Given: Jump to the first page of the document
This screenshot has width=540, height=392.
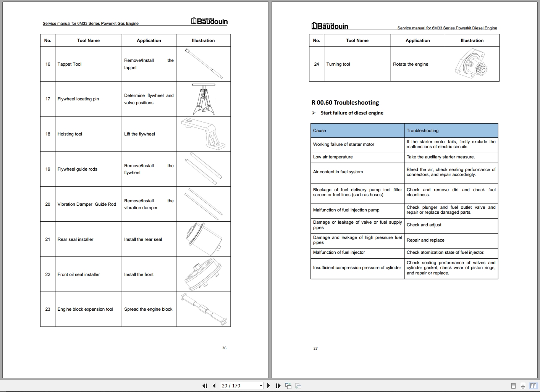Looking at the screenshot, I should [205, 386].
